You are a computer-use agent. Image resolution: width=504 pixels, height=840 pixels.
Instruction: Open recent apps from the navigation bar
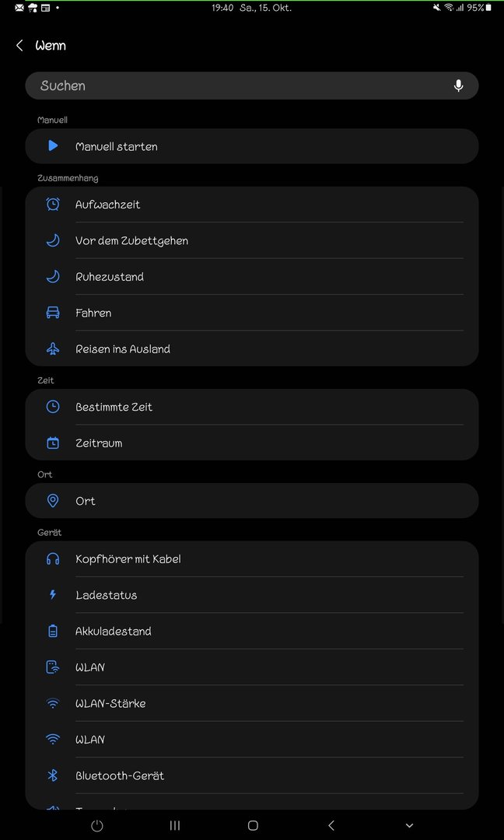coord(175,825)
